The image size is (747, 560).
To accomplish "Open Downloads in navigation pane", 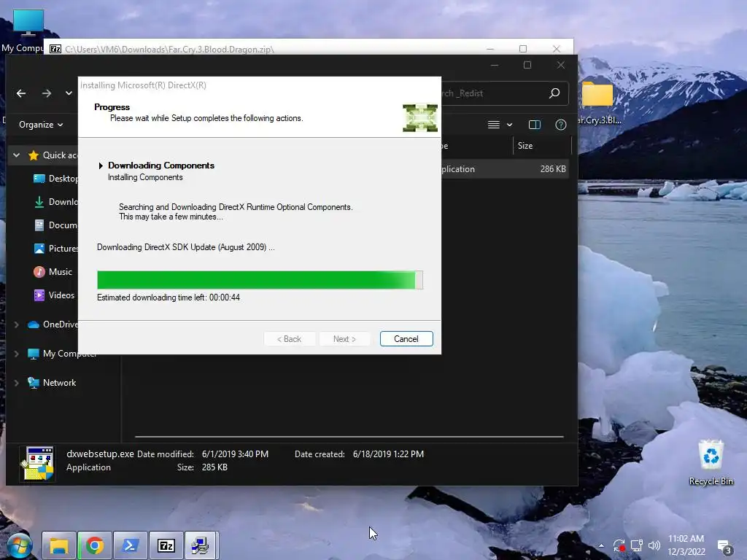I will click(x=55, y=202).
